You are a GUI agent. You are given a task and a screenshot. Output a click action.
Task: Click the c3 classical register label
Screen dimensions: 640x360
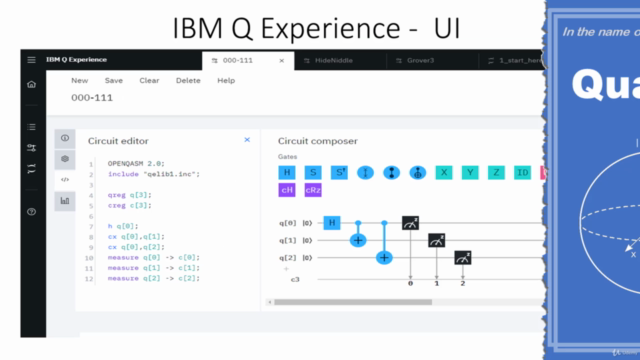[x=295, y=279]
